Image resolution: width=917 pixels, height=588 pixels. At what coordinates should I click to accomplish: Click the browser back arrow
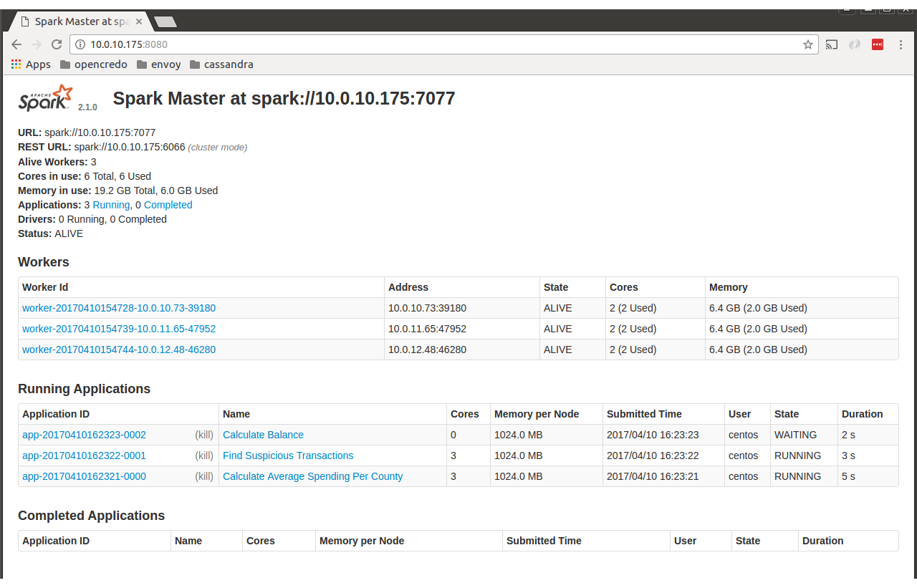coord(16,44)
